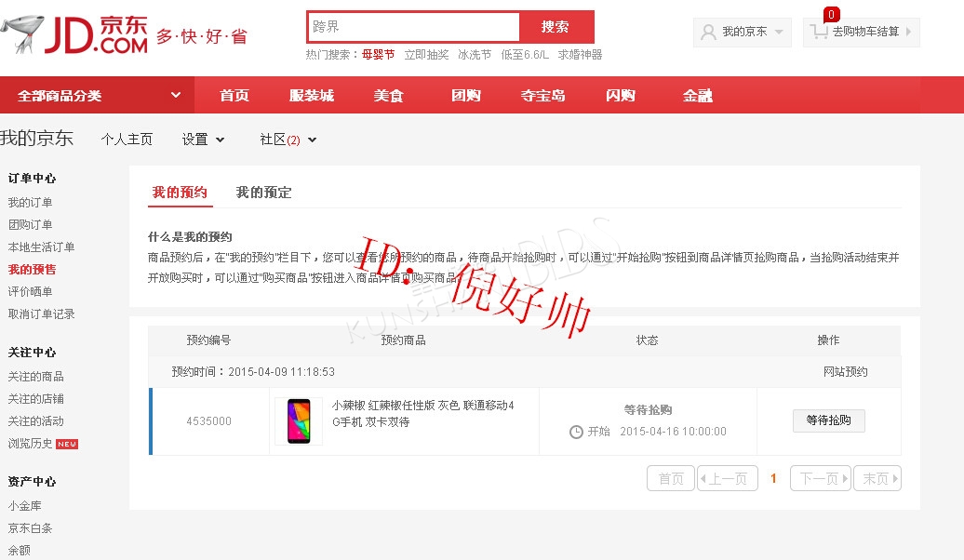
Task: Switch to the 我的预定 tab
Action: pos(263,193)
